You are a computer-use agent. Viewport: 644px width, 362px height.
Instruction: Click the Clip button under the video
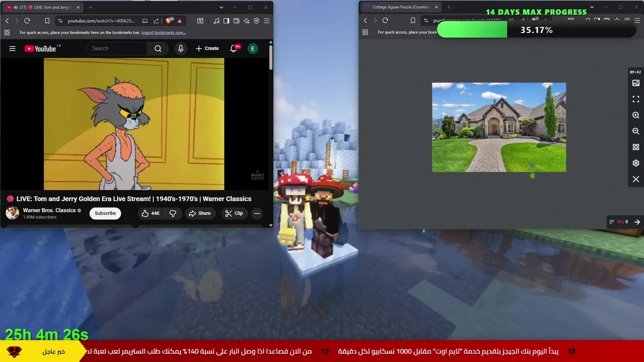click(x=234, y=213)
